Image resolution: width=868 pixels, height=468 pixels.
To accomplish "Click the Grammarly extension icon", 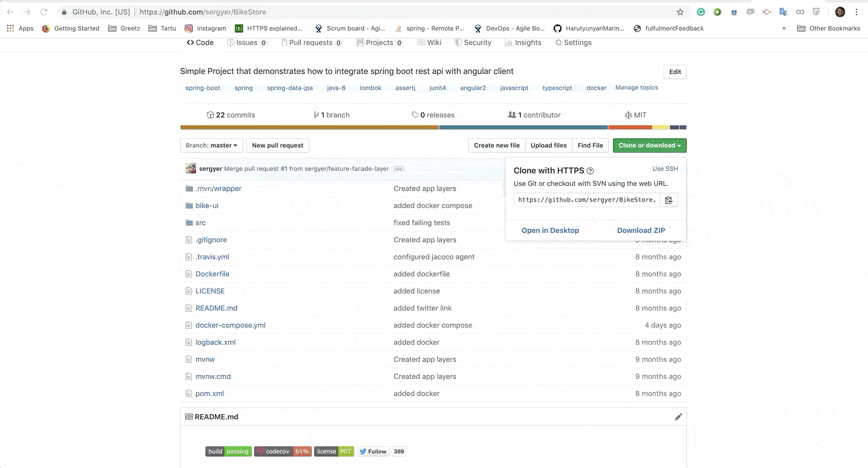I will coord(700,12).
